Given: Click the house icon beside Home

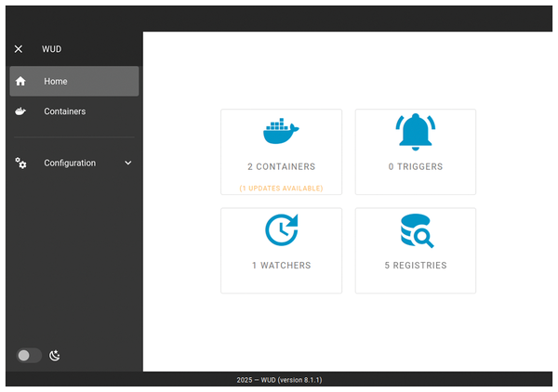Looking at the screenshot, I should [20, 82].
